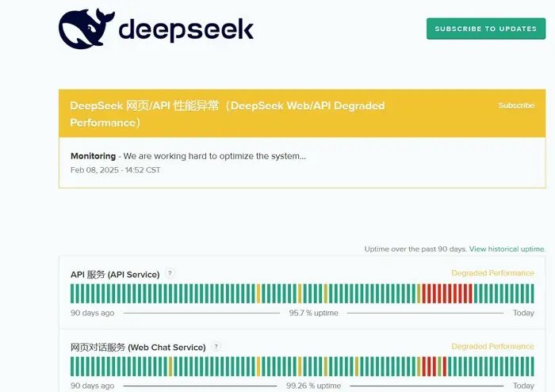Screen dimensions: 555x392
Task: Click the 'Feb 08, 2025 - 14:52 CST' timestamp
Action: pos(116,170)
